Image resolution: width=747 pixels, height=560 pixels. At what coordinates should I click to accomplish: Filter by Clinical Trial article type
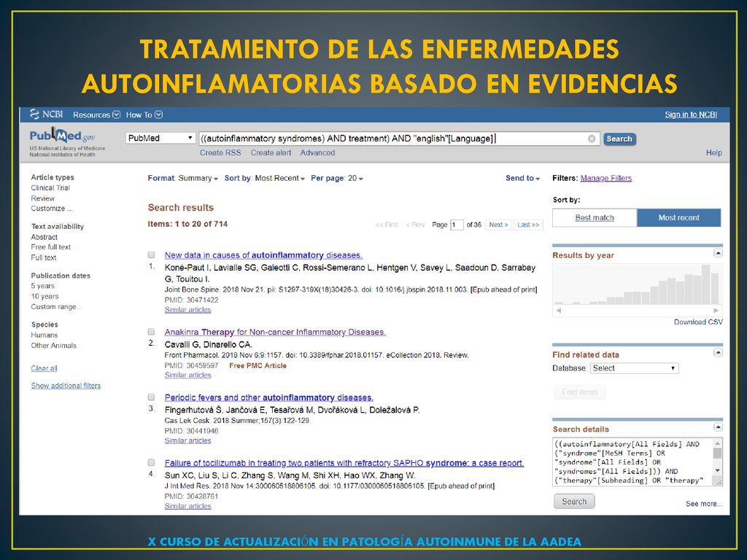(50, 188)
